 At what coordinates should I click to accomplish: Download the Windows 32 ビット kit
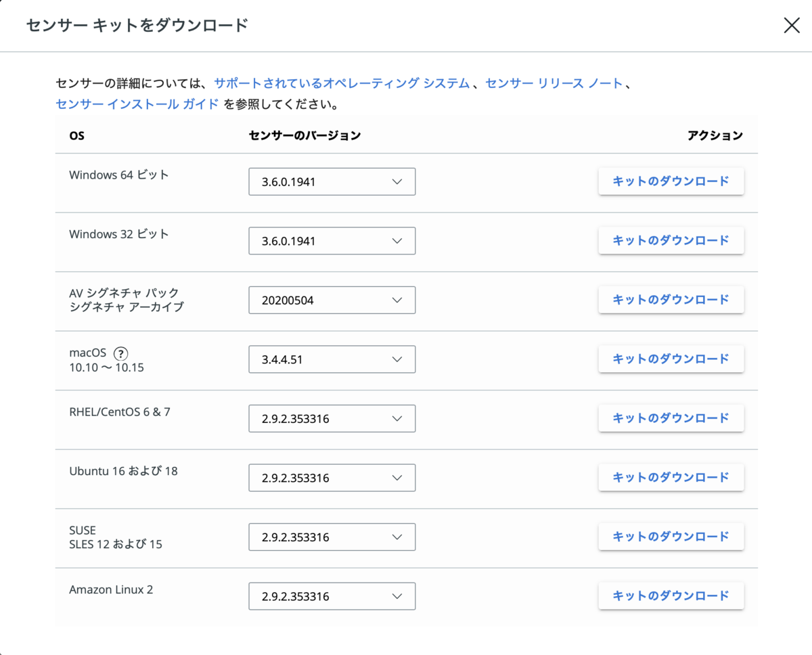coord(671,240)
